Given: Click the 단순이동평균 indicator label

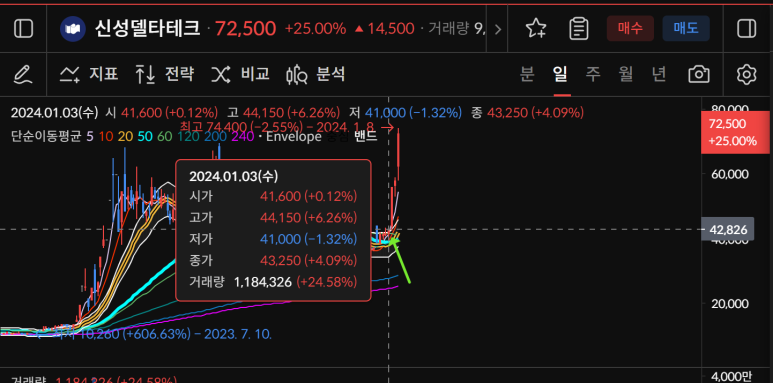Looking at the screenshot, I should (x=47, y=137).
